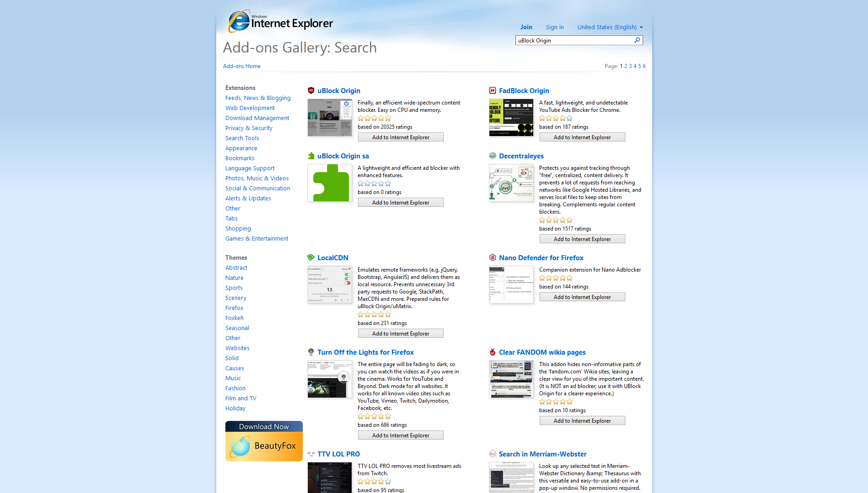Add Decentraleyes to Internet Explorer

pos(582,239)
